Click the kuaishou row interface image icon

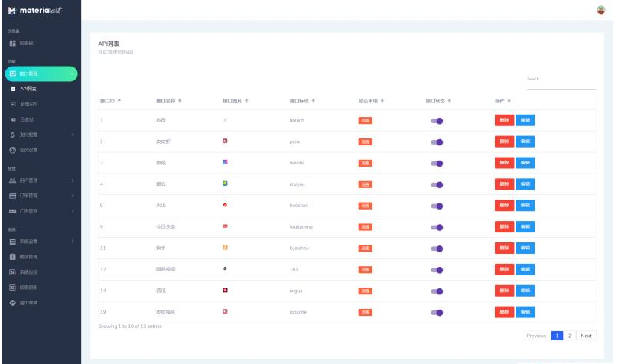tap(225, 248)
